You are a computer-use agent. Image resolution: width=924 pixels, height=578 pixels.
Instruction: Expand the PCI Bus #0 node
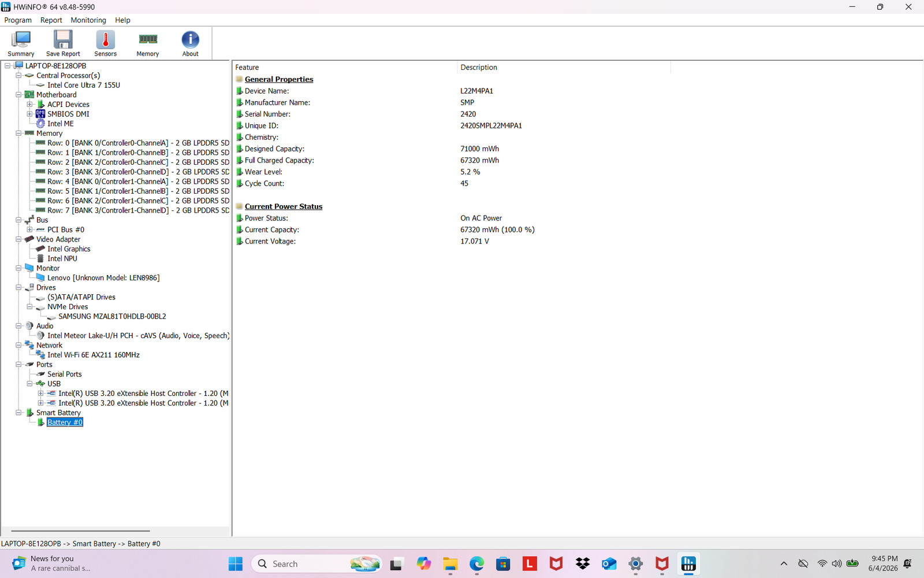[x=29, y=229]
